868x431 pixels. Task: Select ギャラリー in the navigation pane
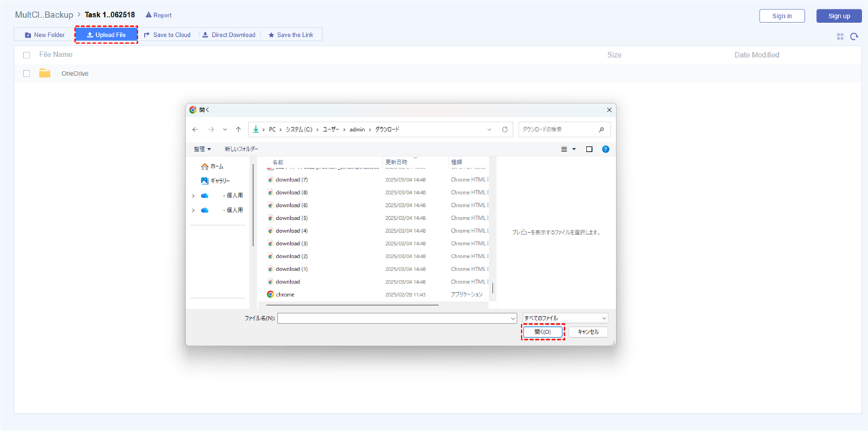tap(216, 181)
